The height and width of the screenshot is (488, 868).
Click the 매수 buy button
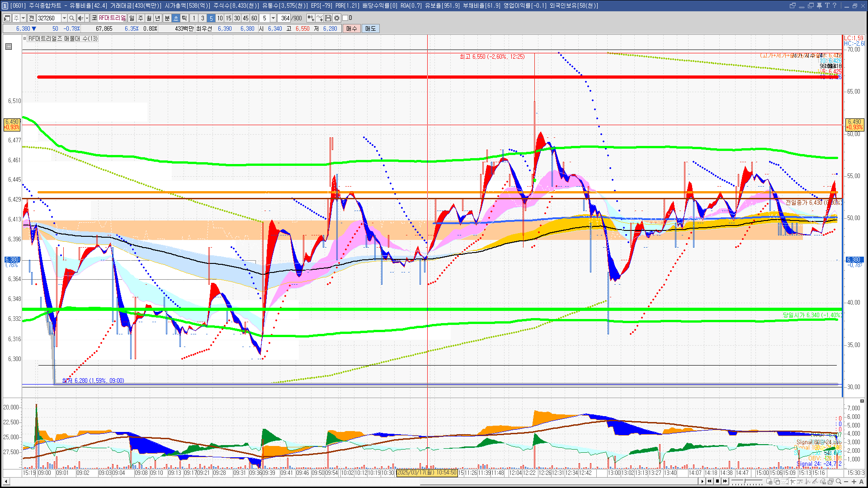pyautogui.click(x=352, y=28)
